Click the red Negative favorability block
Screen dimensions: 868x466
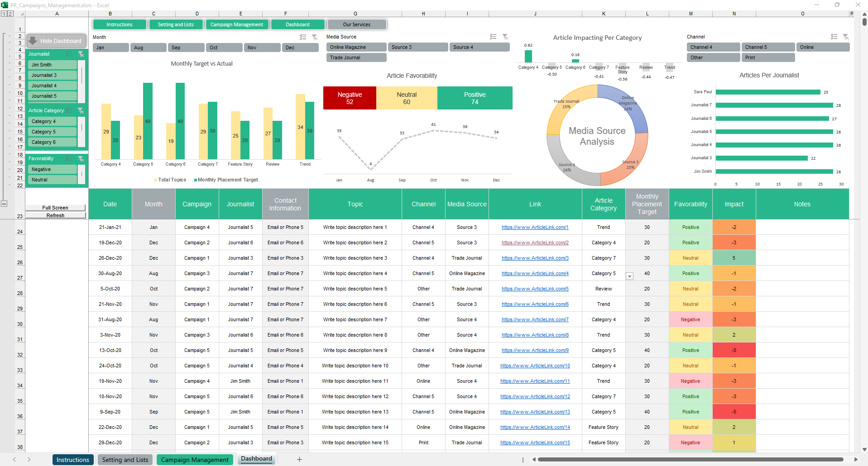pos(350,98)
